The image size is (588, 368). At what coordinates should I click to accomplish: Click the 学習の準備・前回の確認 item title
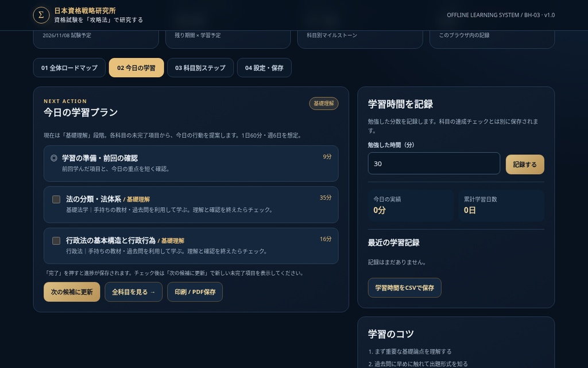pyautogui.click(x=100, y=158)
